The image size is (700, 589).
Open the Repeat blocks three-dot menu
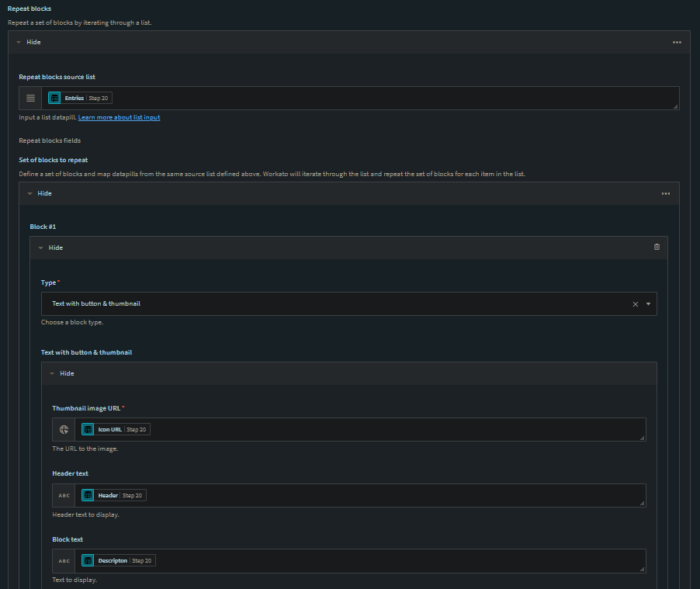(x=677, y=42)
